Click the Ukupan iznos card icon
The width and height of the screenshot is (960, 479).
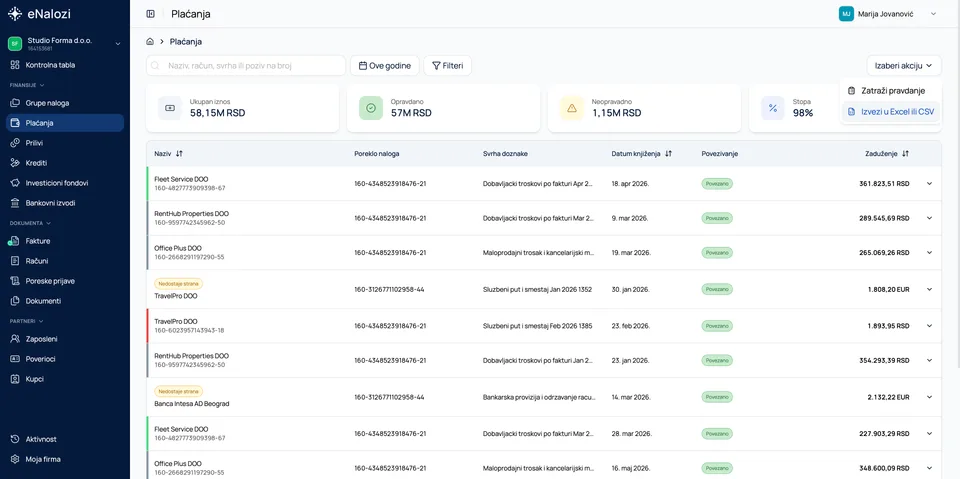point(170,108)
